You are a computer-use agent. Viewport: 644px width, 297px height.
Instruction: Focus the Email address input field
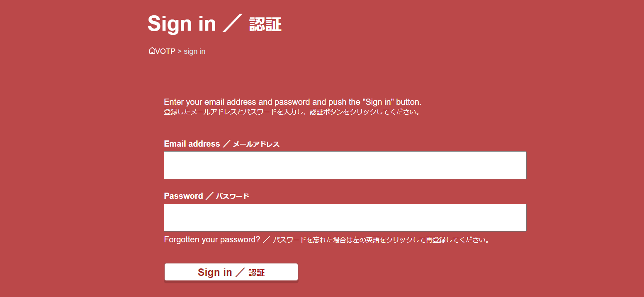(x=345, y=165)
